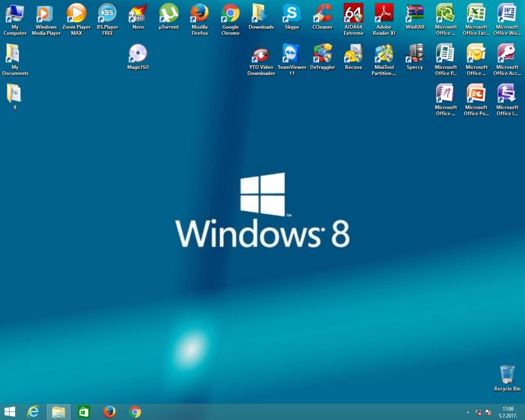Click the Windows Start button

pyautogui.click(x=9, y=412)
